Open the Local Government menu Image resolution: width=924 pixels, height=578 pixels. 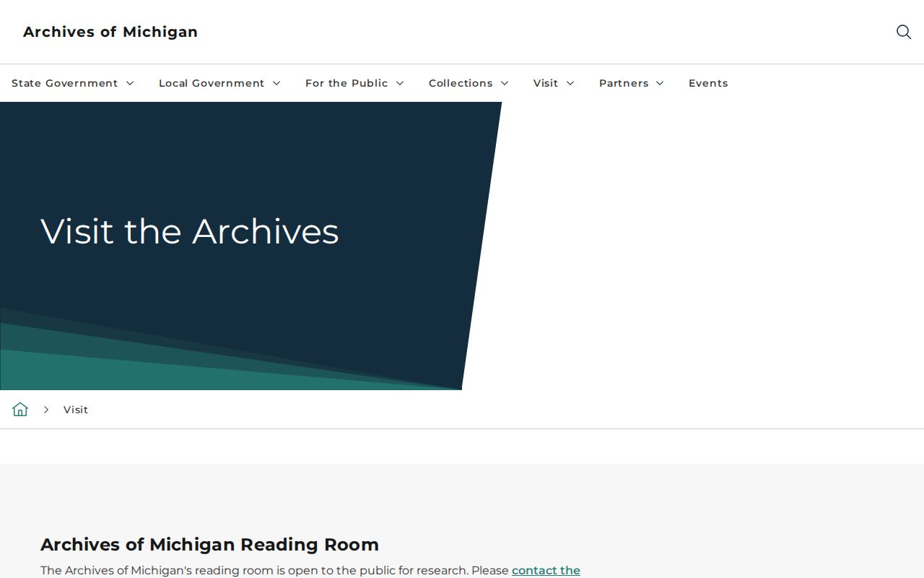[x=212, y=83]
